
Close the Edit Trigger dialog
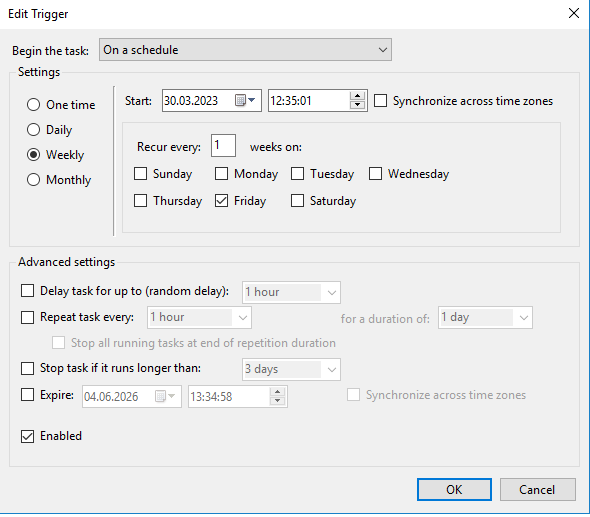[x=573, y=13]
